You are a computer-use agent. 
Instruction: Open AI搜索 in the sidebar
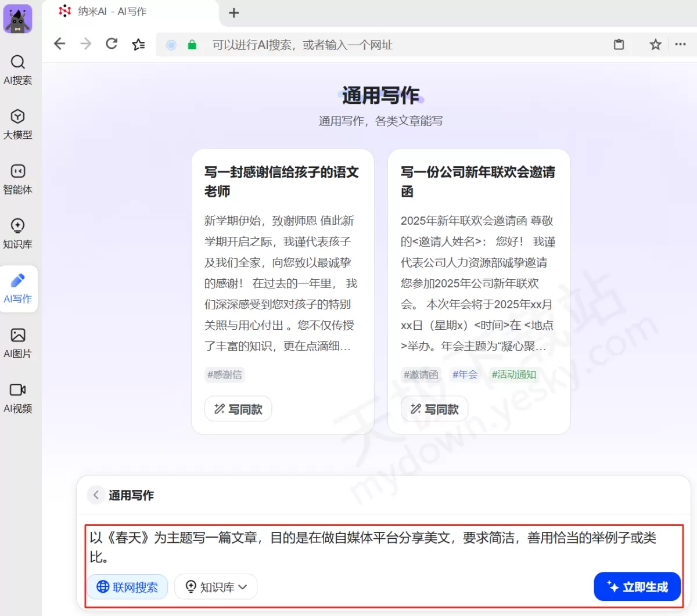[18, 70]
